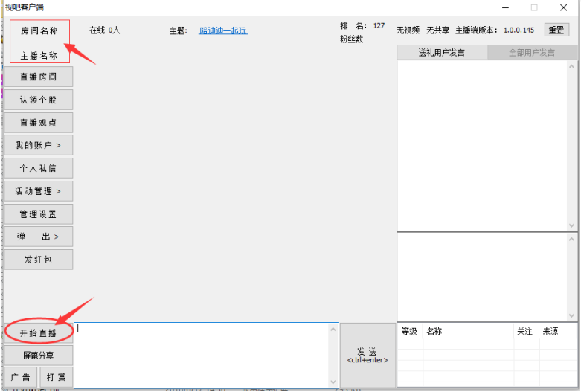Viewport: 581px width, 392px height.
Task: Click inside the chat message input box
Action: click(x=201, y=355)
